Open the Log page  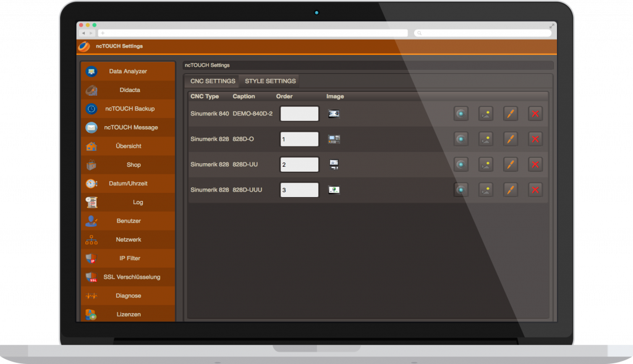point(127,202)
